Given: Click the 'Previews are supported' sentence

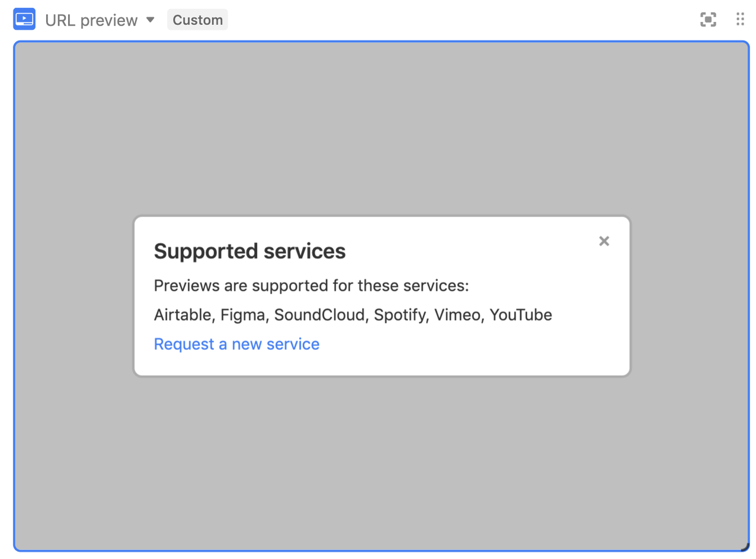Looking at the screenshot, I should 312,286.
